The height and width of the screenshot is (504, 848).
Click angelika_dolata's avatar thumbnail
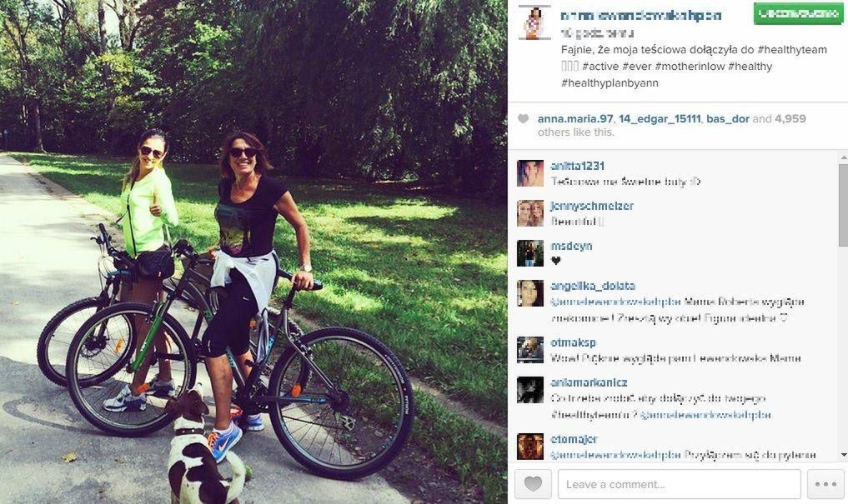pos(530,293)
